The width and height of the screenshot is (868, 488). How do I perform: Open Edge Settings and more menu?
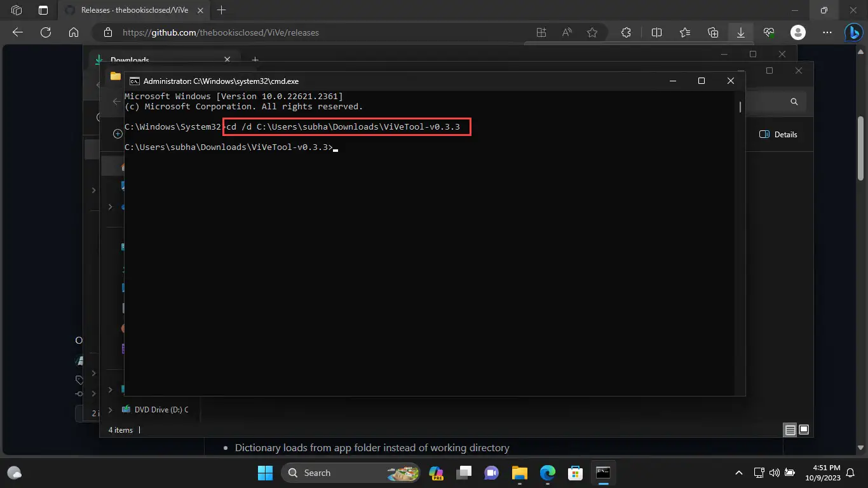tap(827, 32)
